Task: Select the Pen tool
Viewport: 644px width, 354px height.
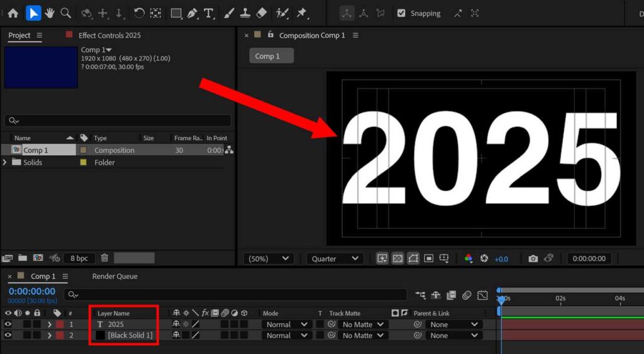Action: point(192,14)
